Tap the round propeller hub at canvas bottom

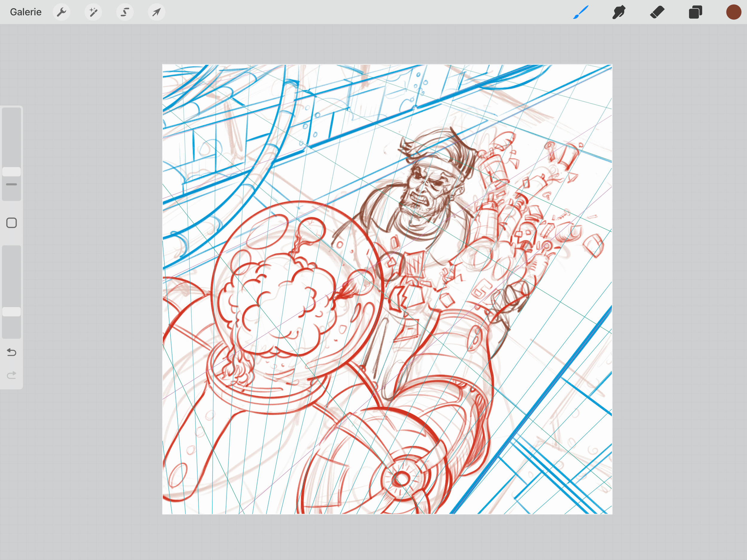coord(401,478)
